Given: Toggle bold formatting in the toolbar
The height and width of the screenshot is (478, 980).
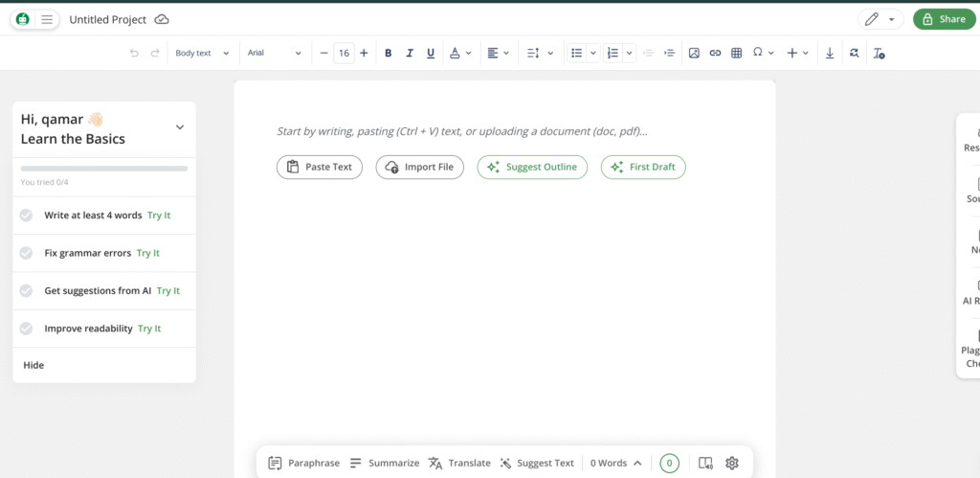Looking at the screenshot, I should pyautogui.click(x=388, y=54).
